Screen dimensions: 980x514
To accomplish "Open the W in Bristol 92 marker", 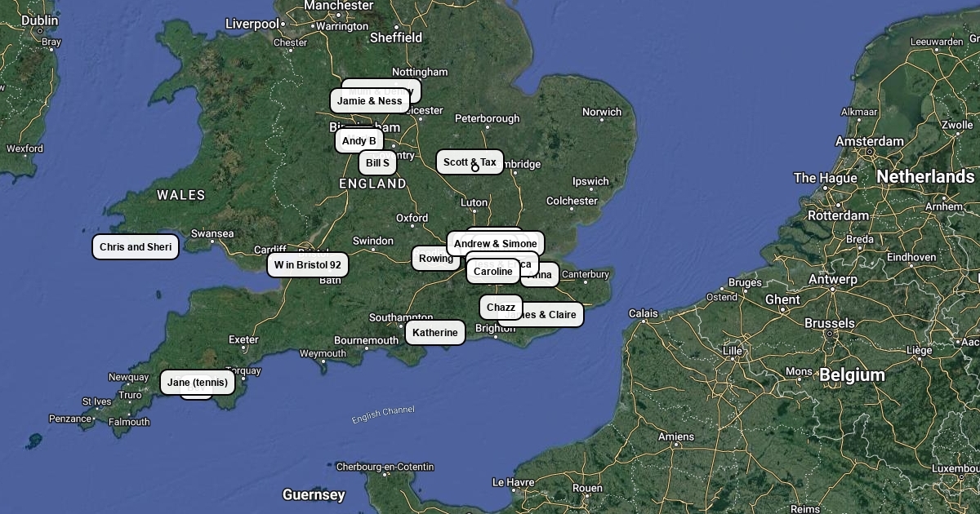I will pos(308,265).
